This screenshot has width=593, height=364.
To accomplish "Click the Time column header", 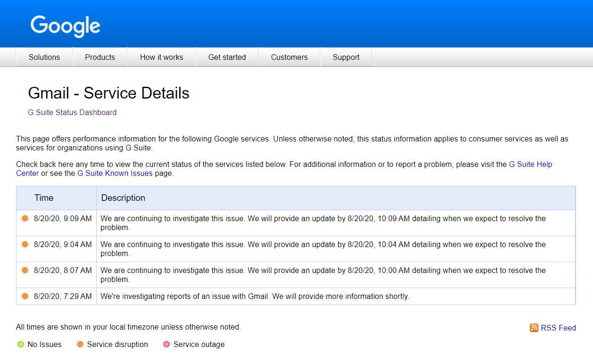I will (x=44, y=198).
